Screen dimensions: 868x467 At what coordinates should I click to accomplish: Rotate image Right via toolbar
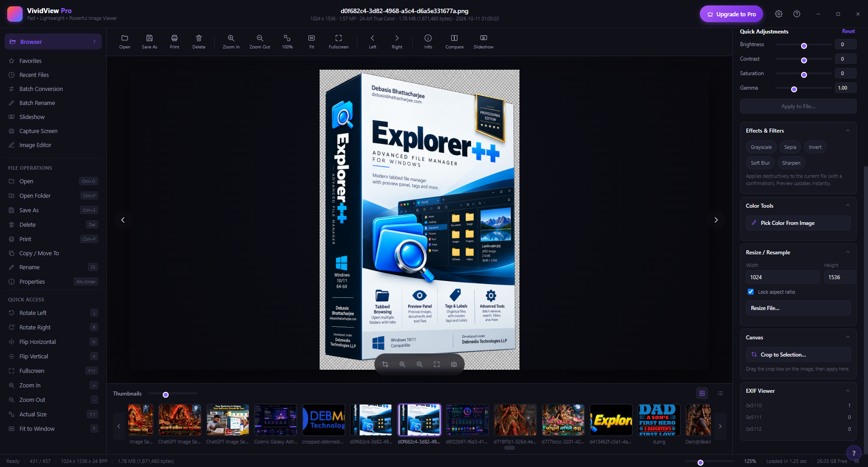[397, 42]
